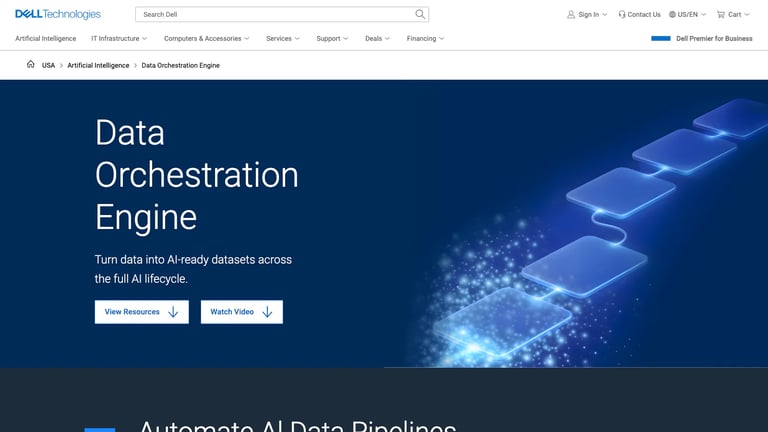Open Artificial Intelligence nav item

pyautogui.click(x=46, y=38)
